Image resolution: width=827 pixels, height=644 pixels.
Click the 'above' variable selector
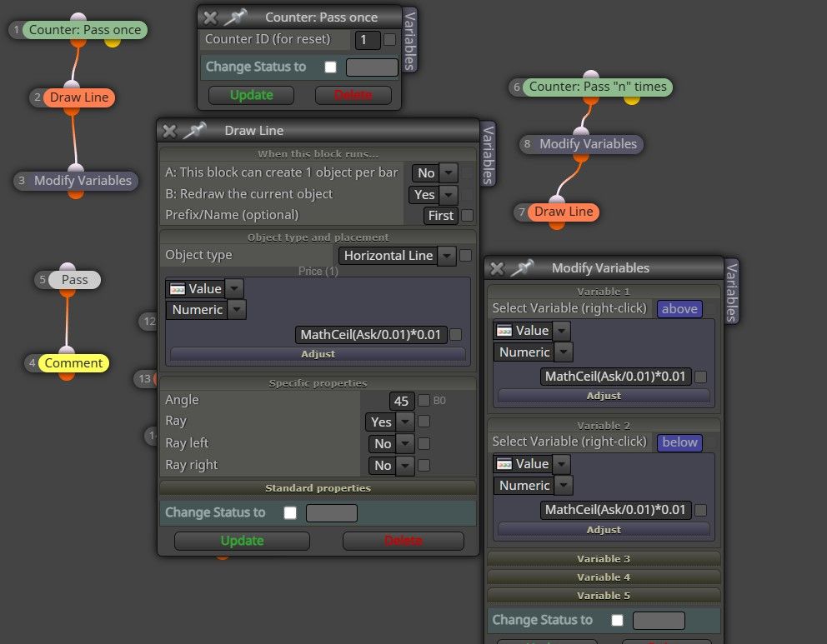679,309
